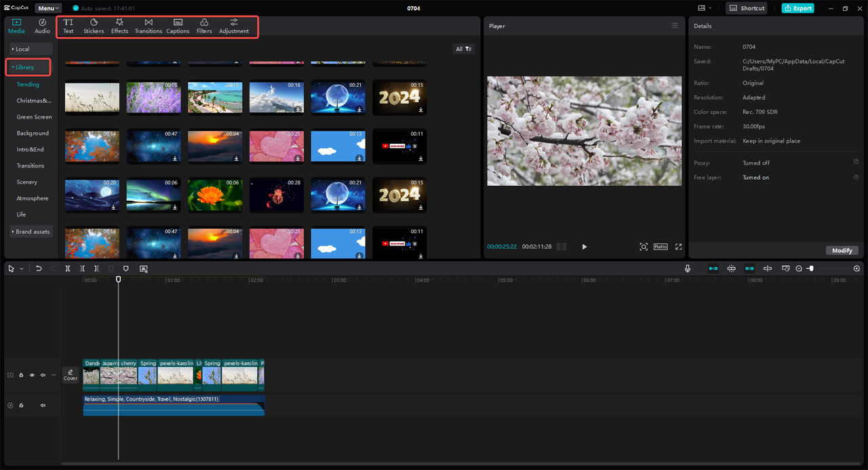Viewport: 868px width, 470px height.
Task: Start voice recording with microphone icon
Action: [688, 269]
